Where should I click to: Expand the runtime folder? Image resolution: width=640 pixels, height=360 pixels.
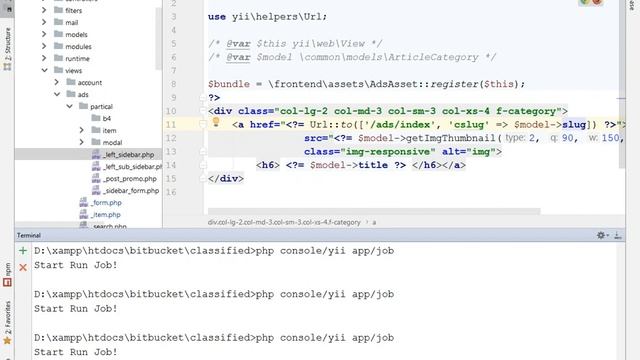(44, 58)
